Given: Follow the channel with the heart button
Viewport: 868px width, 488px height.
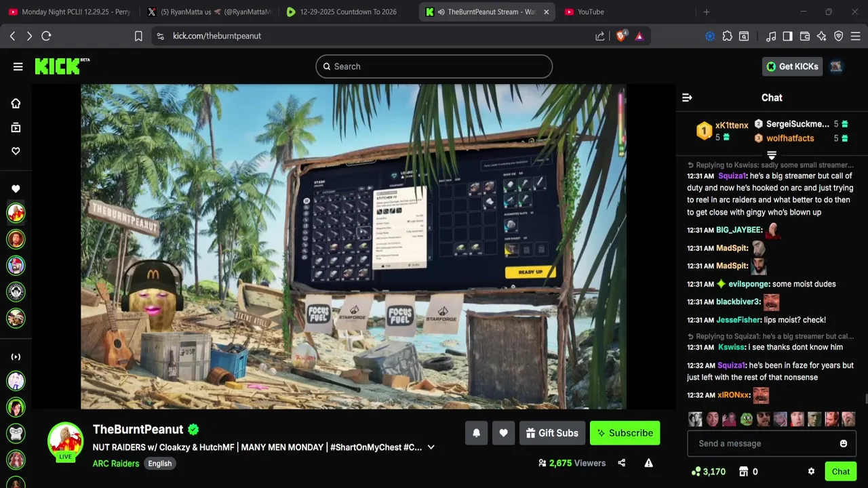Looking at the screenshot, I should point(503,433).
